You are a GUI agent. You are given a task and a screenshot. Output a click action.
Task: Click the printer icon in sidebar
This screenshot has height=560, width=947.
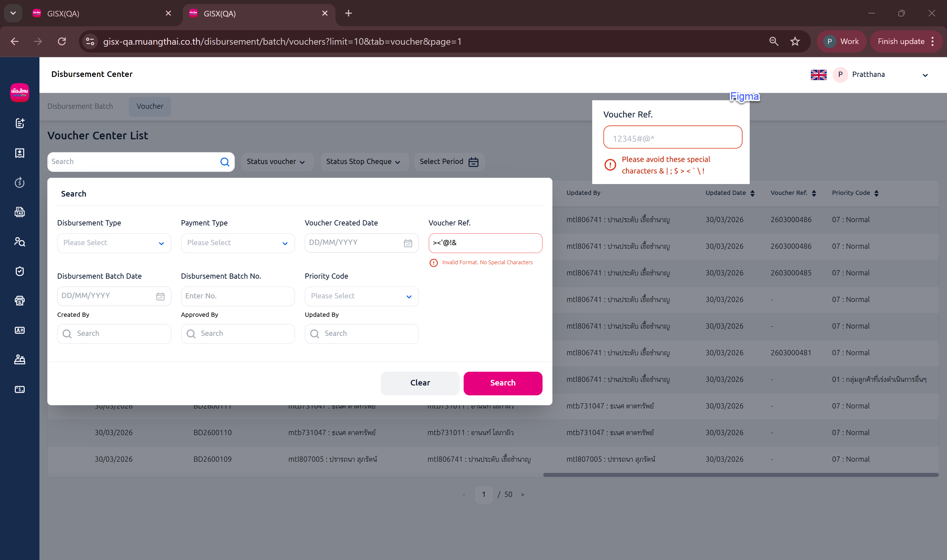pyautogui.click(x=20, y=301)
